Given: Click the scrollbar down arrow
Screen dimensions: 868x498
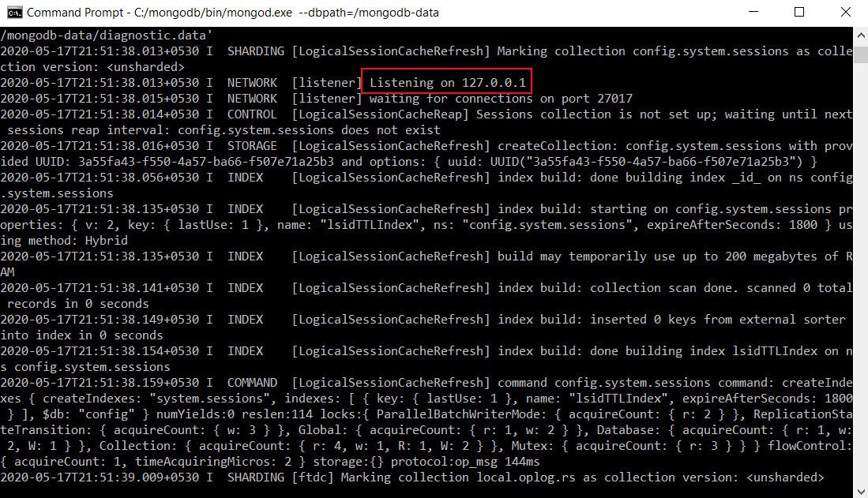Looking at the screenshot, I should 861,490.
